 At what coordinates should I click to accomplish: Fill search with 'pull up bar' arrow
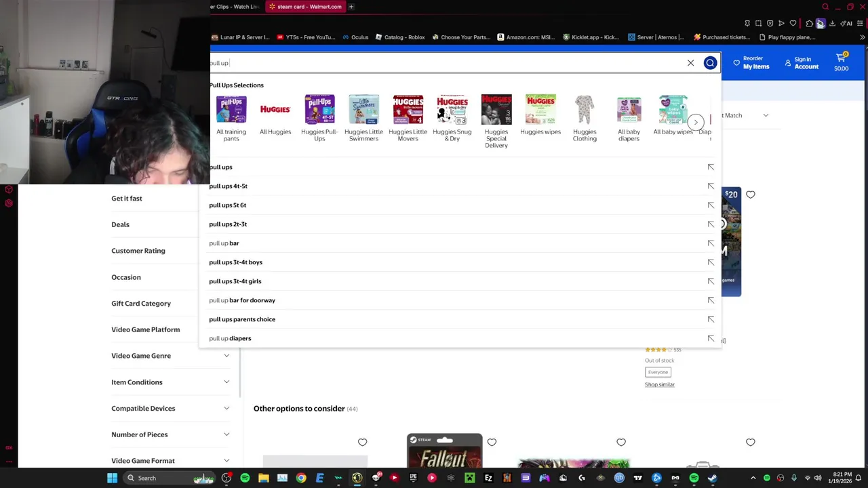711,243
